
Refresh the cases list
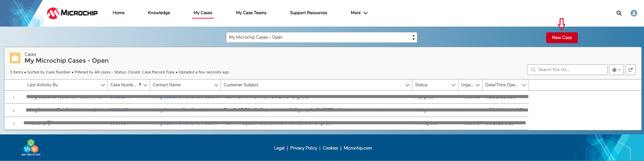click(x=631, y=70)
